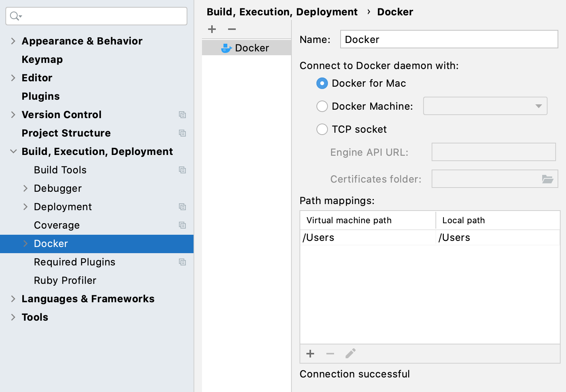Add a path mapping with plus icon

tap(310, 354)
